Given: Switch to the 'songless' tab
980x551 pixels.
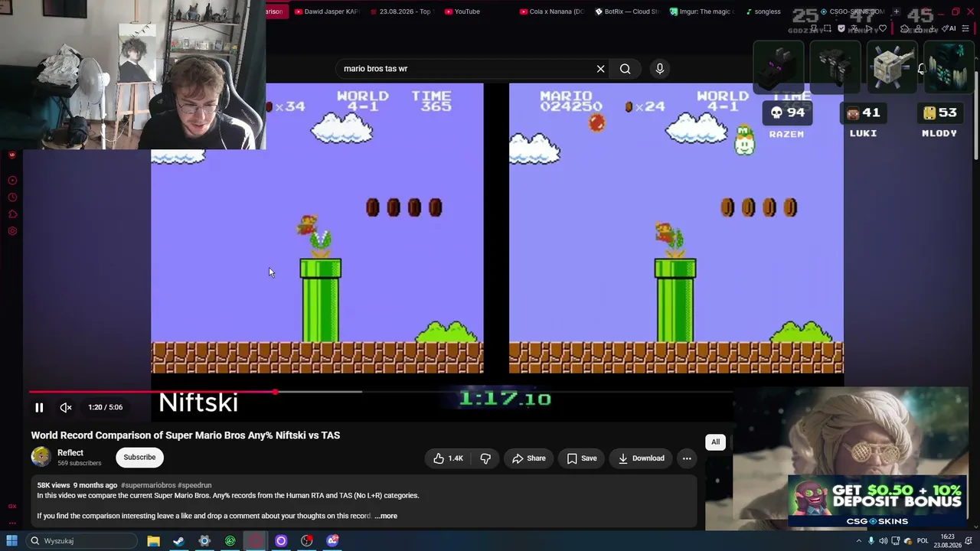Looking at the screenshot, I should click(x=763, y=11).
